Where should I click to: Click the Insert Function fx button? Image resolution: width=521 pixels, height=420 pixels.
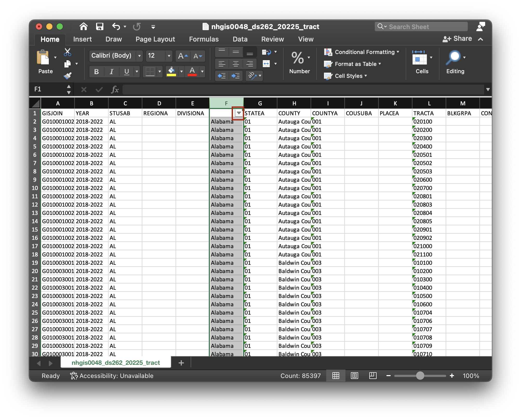[115, 90]
